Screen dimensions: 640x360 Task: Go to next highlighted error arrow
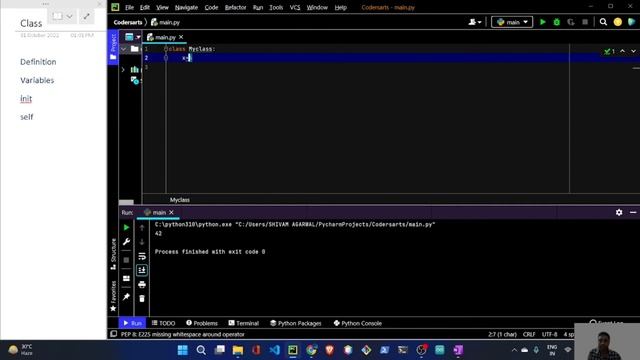click(x=633, y=51)
